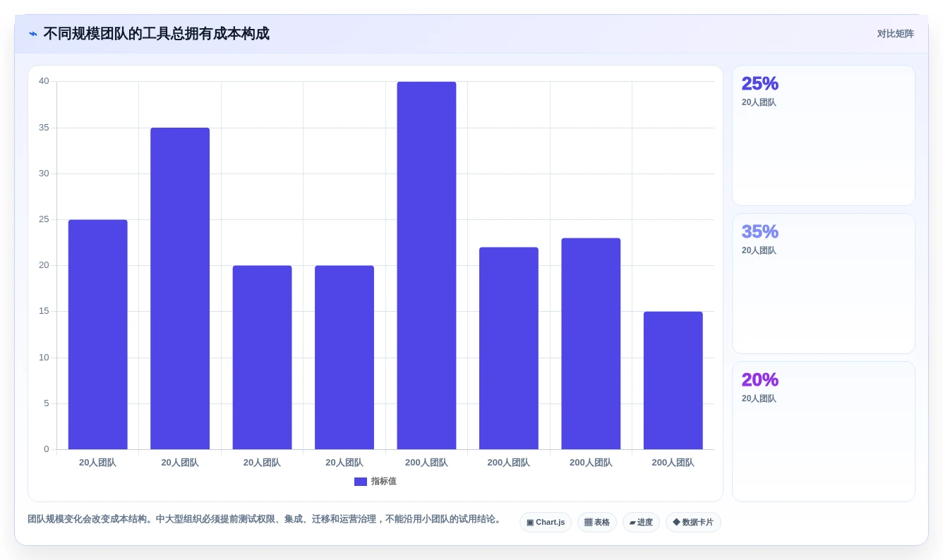The width and height of the screenshot is (943, 560).
Task: Click y-axis label 40
Action: click(x=44, y=81)
